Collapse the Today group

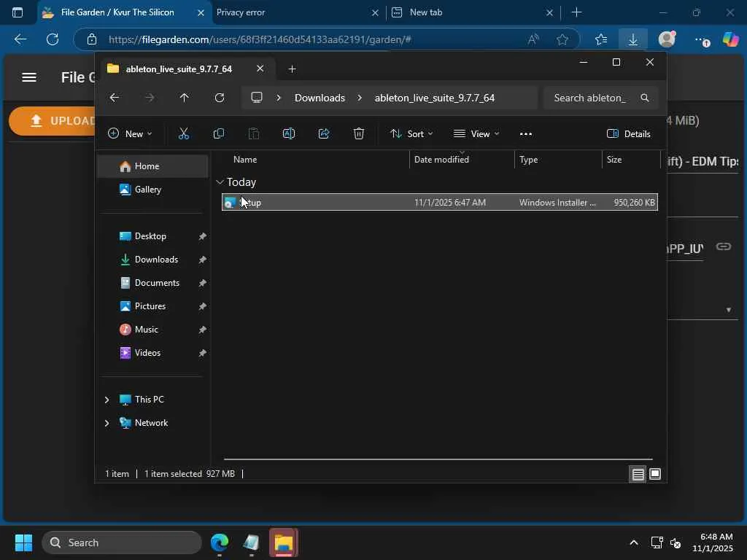coord(220,182)
